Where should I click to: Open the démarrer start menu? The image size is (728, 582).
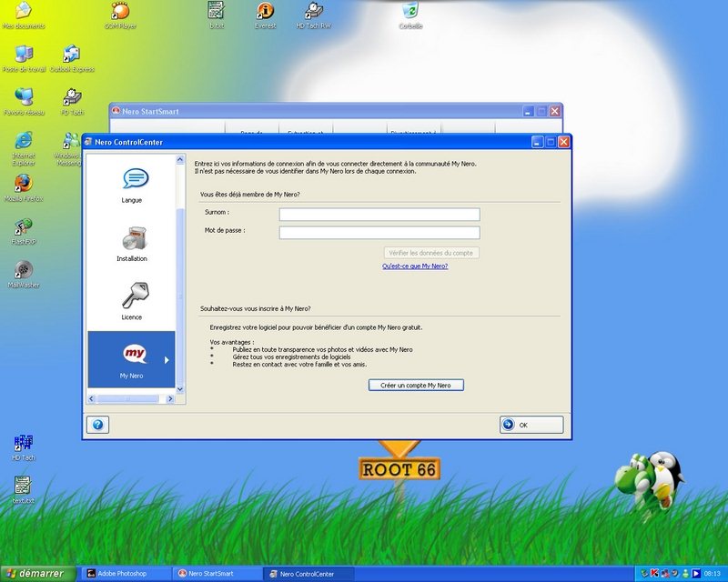click(37, 574)
